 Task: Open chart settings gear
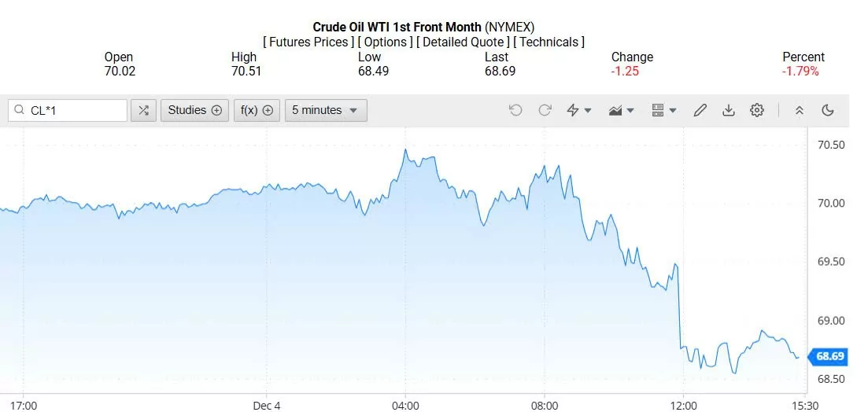pyautogui.click(x=756, y=111)
